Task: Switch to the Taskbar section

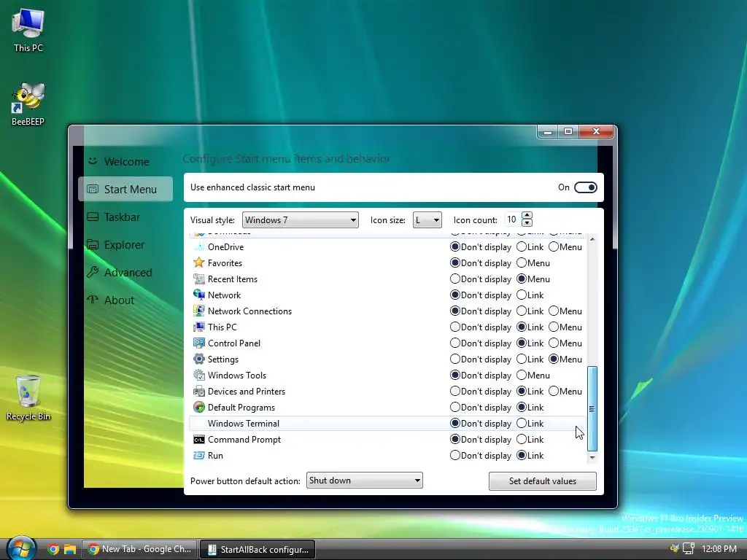Action: [x=125, y=217]
